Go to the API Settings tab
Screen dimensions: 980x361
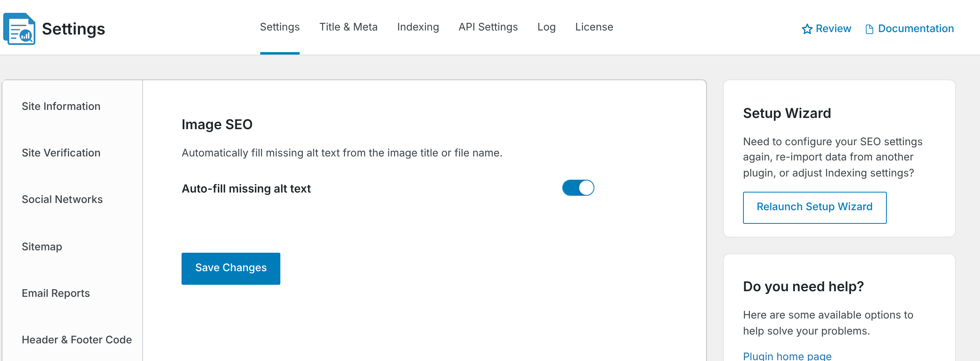pos(488,27)
